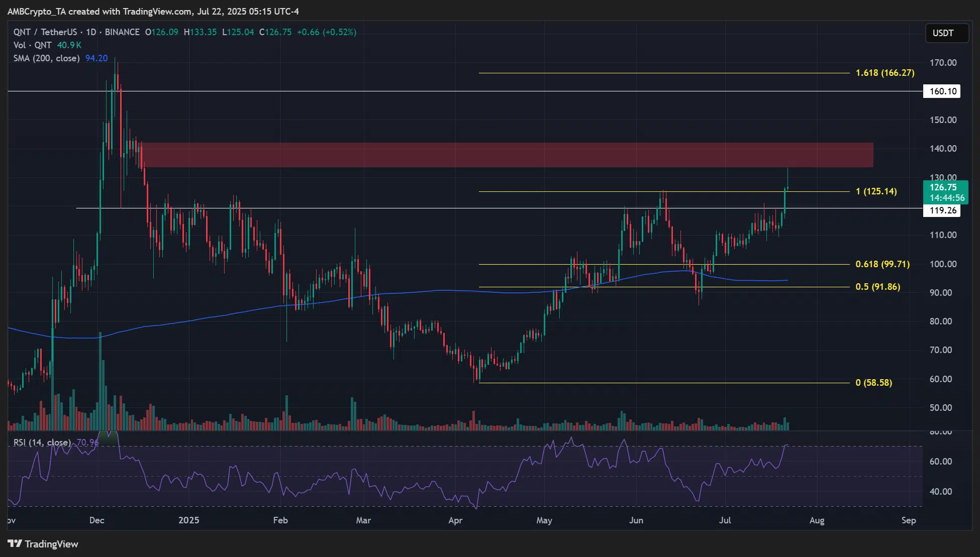Click the Vol · QNT volume legend
980x557 pixels.
coord(33,45)
